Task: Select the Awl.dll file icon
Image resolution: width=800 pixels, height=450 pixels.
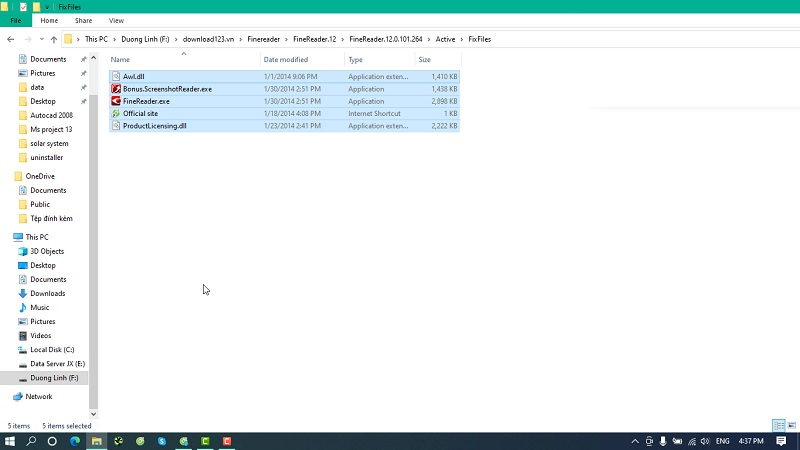Action: (x=116, y=77)
